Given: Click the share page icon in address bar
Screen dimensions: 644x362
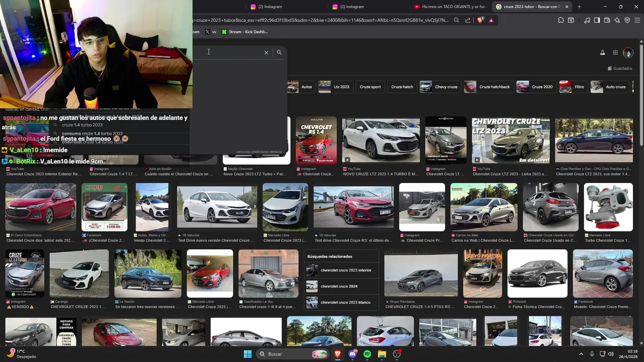Looking at the screenshot, I should point(468,20).
